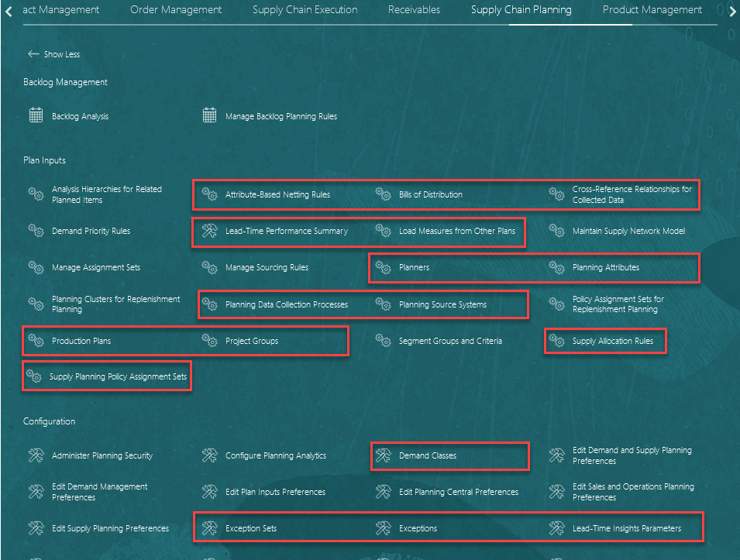
Task: Click the gears icon for Cross-Reference Relationships
Action: point(557,194)
